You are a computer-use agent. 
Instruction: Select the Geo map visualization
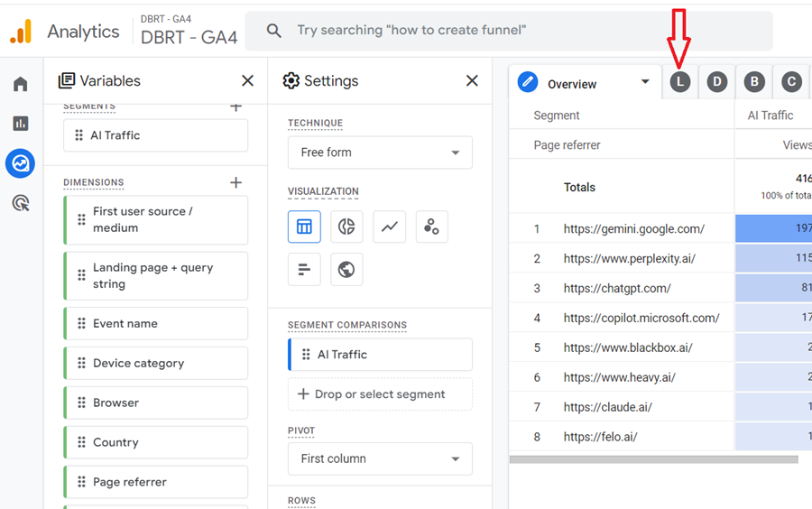[x=346, y=269]
